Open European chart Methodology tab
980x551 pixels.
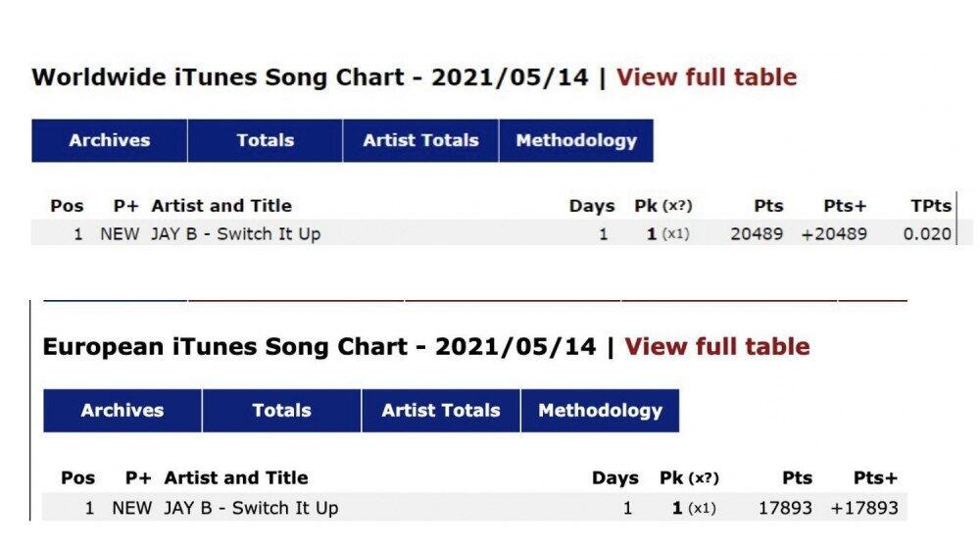[x=600, y=410]
